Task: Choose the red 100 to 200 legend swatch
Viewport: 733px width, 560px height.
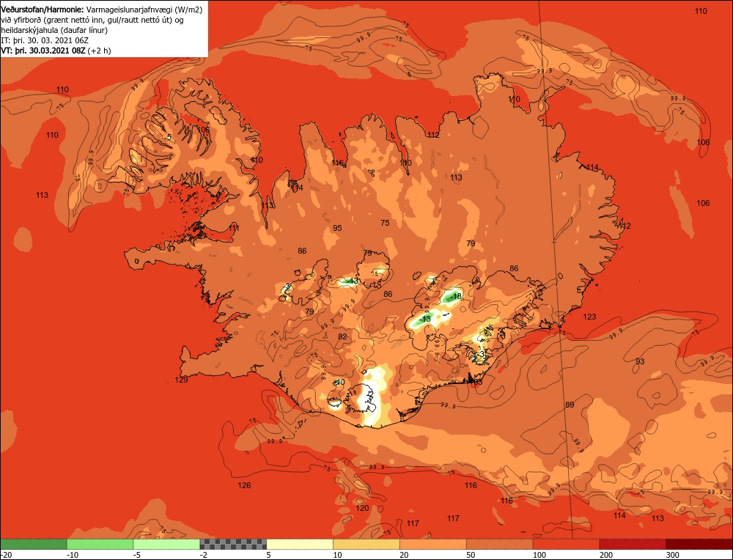Action: click(x=566, y=544)
